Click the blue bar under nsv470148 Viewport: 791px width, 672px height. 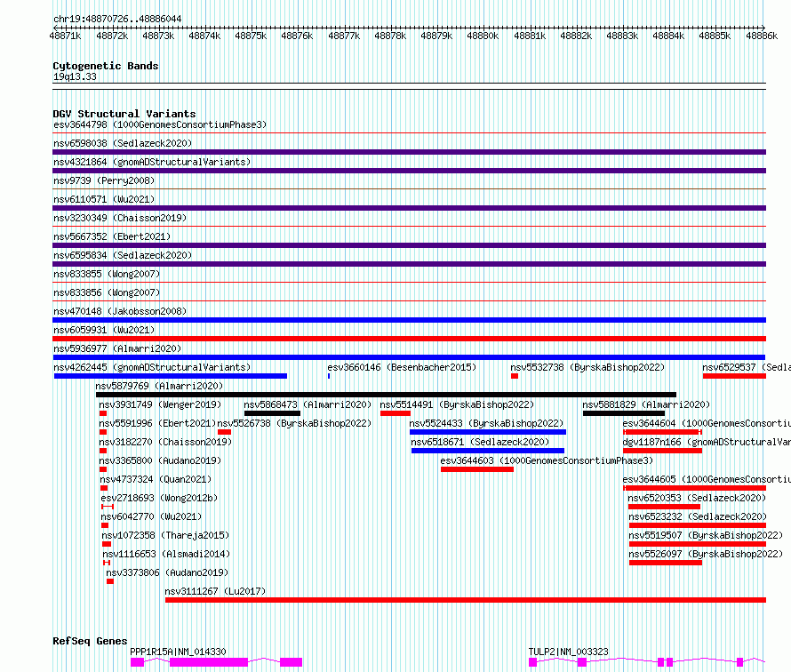tap(409, 320)
